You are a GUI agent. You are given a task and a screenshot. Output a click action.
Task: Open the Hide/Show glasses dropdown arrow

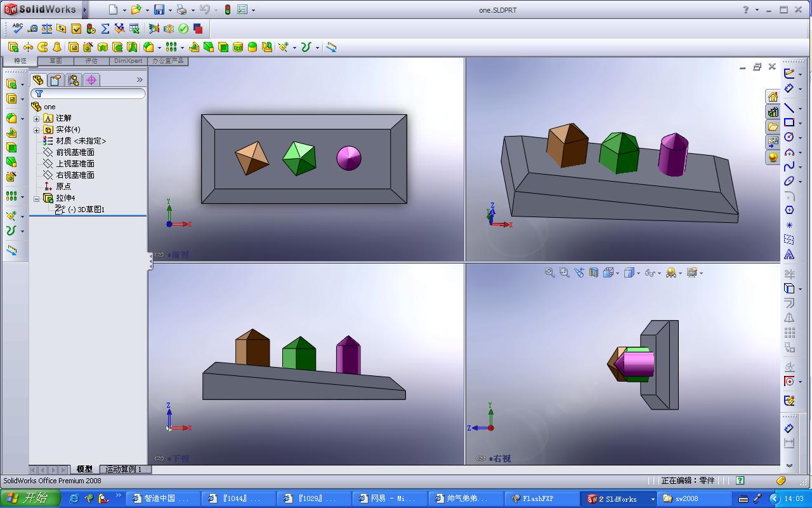(660, 273)
